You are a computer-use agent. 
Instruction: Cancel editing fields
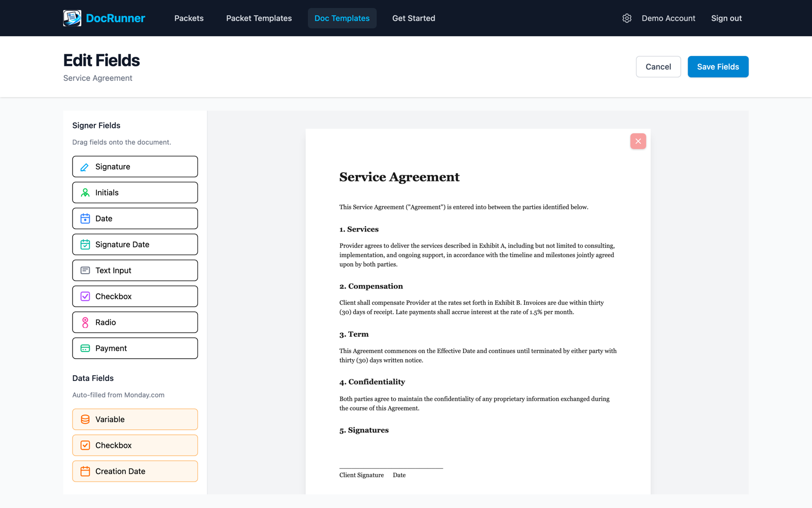tap(658, 67)
